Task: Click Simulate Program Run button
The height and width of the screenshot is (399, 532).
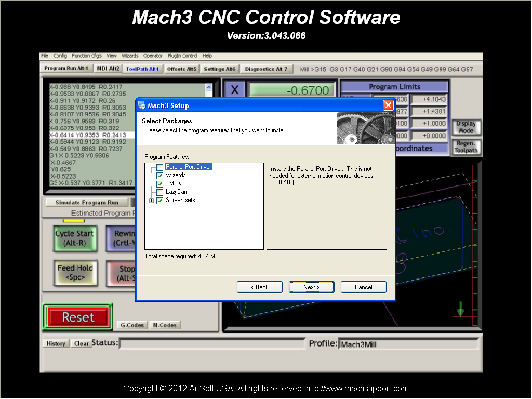Action: click(87, 203)
